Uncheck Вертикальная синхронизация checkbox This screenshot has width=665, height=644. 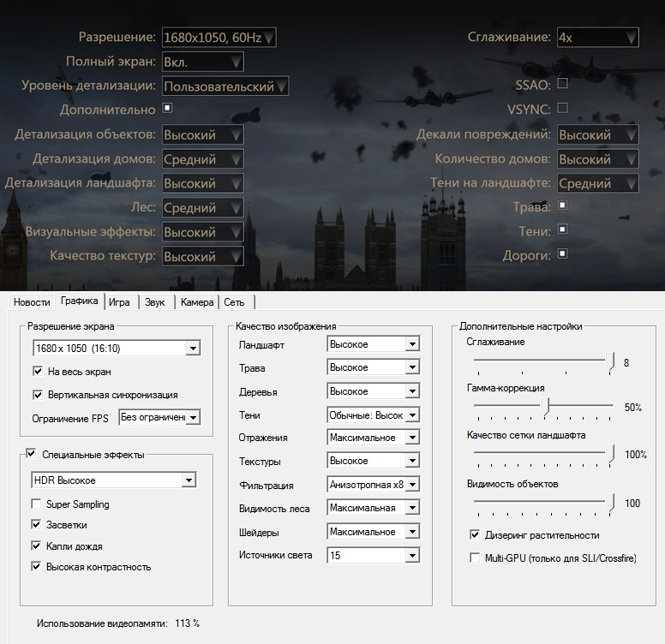tap(38, 395)
